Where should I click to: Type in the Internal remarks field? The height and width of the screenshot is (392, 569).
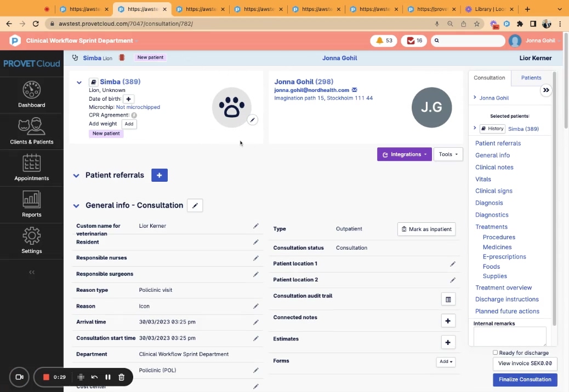510,336
